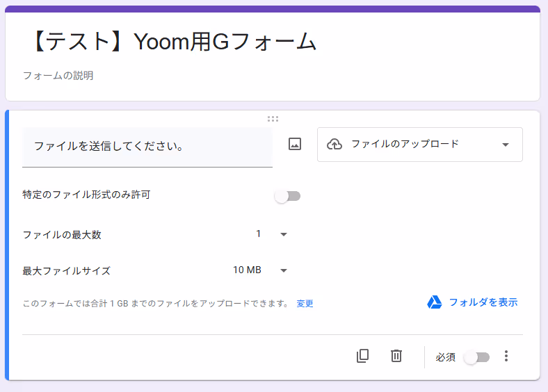Viewport: 548px width, 392px height.
Task: Open the 最大ファイルサイズ dropdown showing 10 MB
Action: (x=260, y=270)
